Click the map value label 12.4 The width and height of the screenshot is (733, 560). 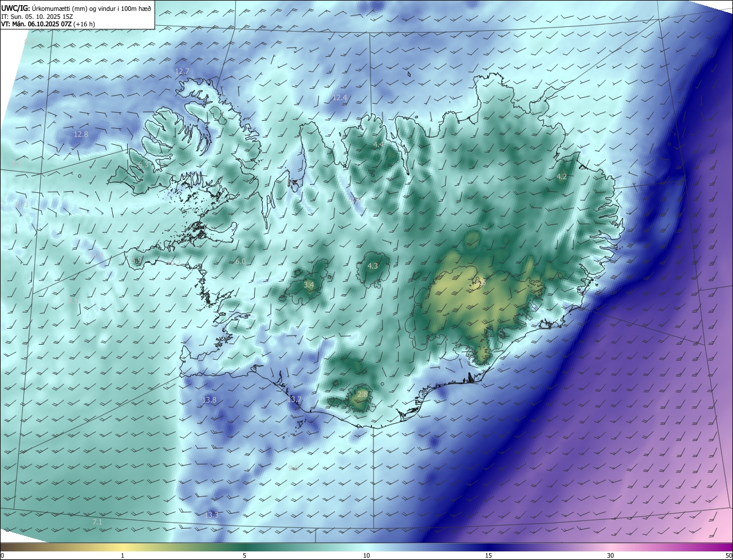point(340,98)
